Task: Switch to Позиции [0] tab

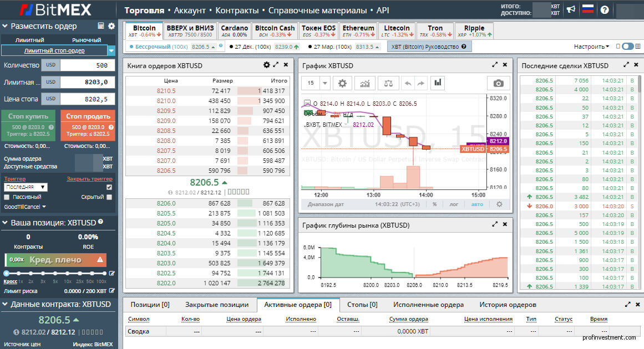Action: [x=150, y=305]
